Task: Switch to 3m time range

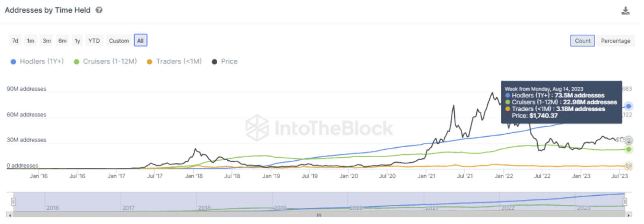Action: click(x=46, y=40)
